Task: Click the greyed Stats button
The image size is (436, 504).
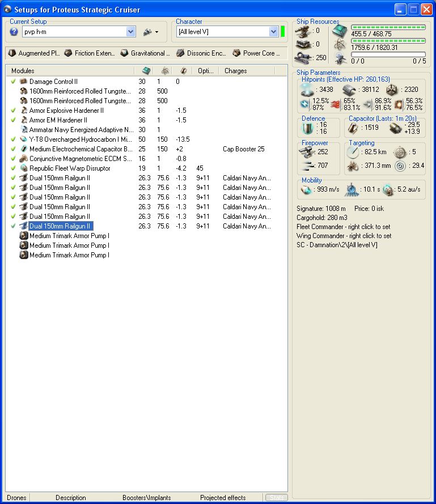Action: pyautogui.click(x=277, y=498)
